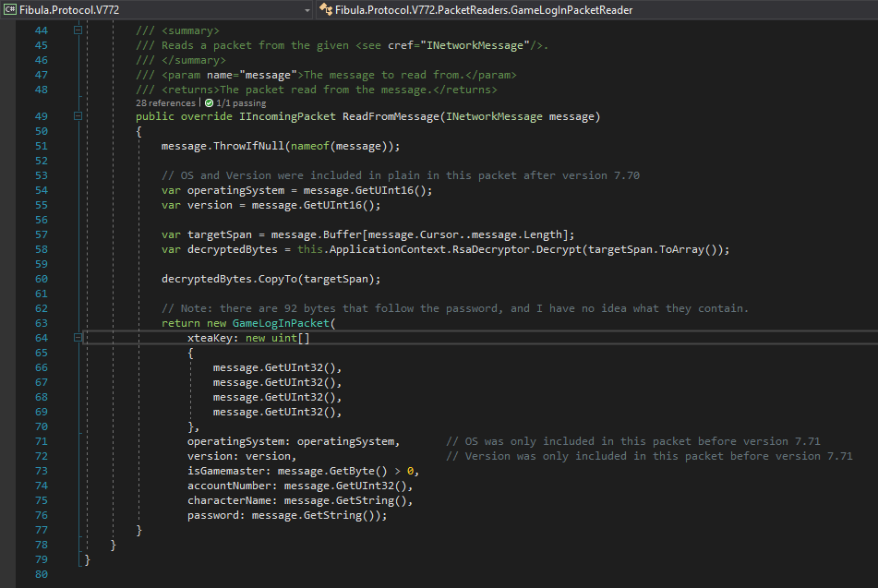Open the 28 references CodeLens link

(165, 103)
